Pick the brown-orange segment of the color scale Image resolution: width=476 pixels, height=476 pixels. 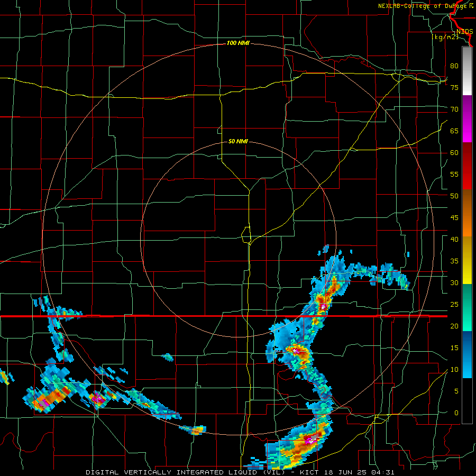[x=467, y=213]
